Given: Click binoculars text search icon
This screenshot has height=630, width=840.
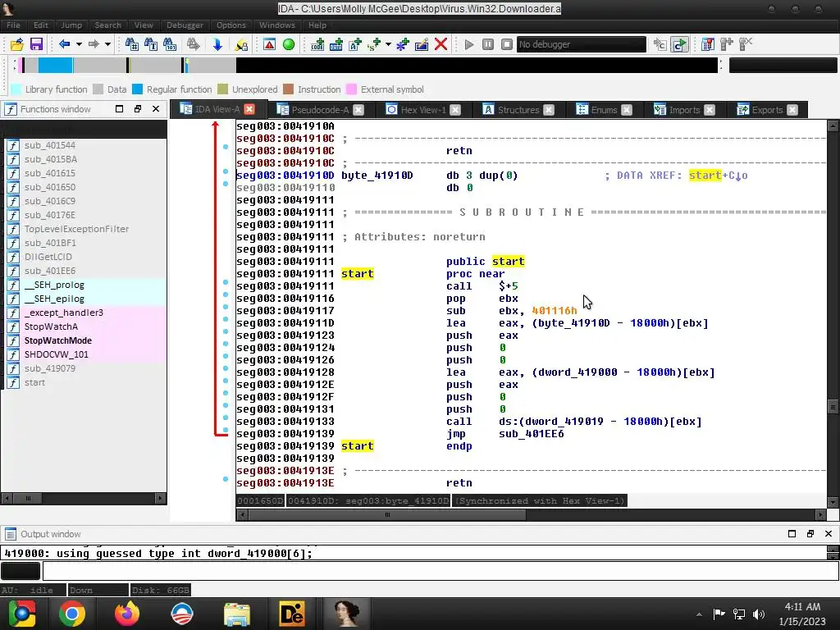Looking at the screenshot, I should tap(151, 44).
